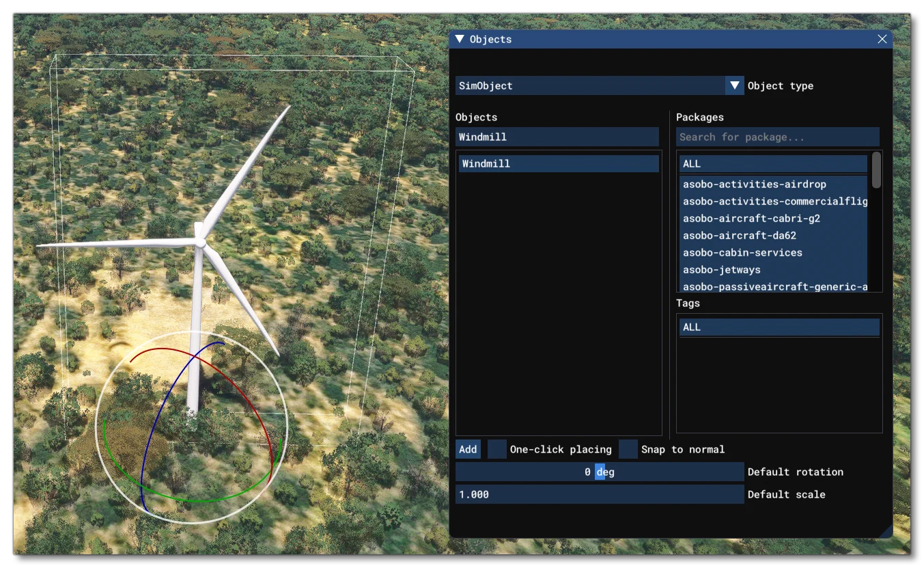Click the Packages list scrollbar
This screenshot has height=568, width=924.
click(x=876, y=170)
